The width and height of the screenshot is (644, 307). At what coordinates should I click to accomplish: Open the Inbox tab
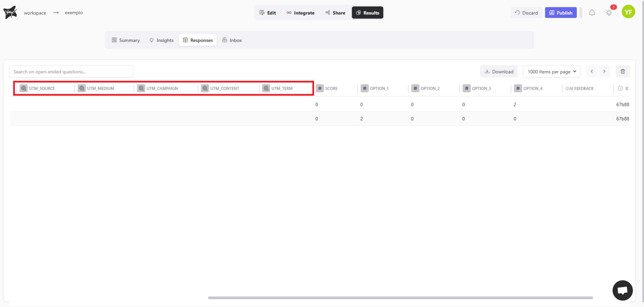(x=232, y=40)
